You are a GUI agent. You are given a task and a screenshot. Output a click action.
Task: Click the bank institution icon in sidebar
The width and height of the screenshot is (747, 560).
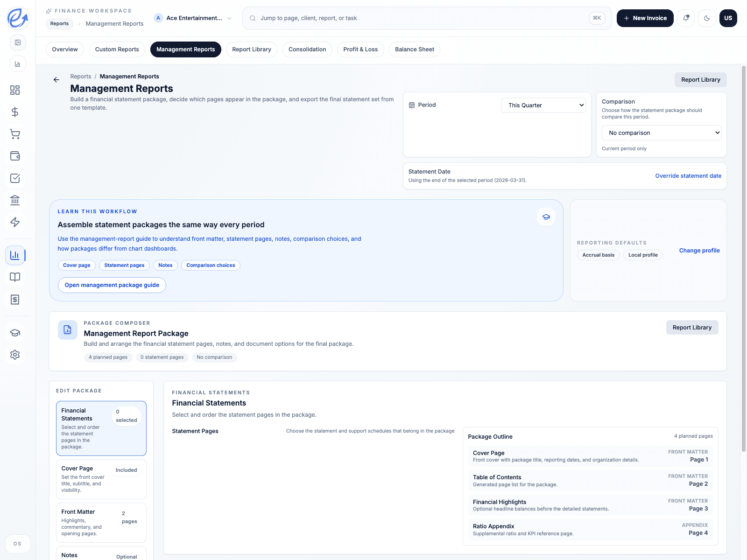15,200
